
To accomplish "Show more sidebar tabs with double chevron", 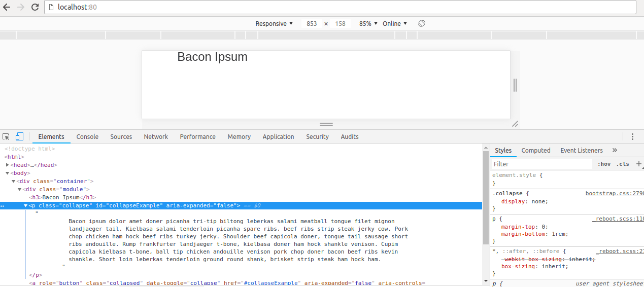I will pos(615,151).
